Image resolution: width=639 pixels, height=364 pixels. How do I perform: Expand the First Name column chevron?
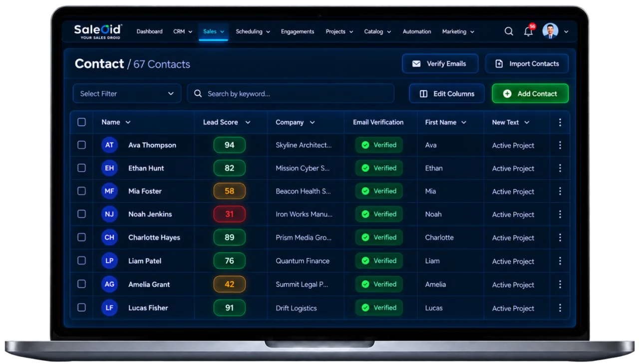(464, 122)
